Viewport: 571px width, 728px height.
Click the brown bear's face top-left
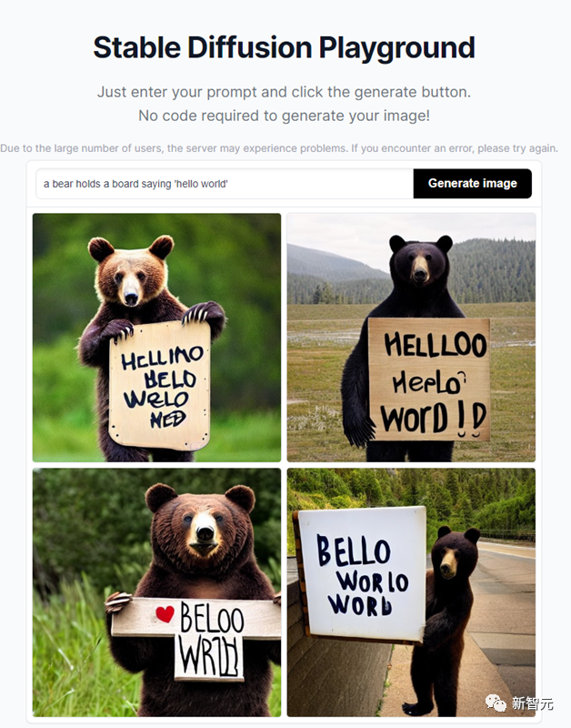point(130,278)
